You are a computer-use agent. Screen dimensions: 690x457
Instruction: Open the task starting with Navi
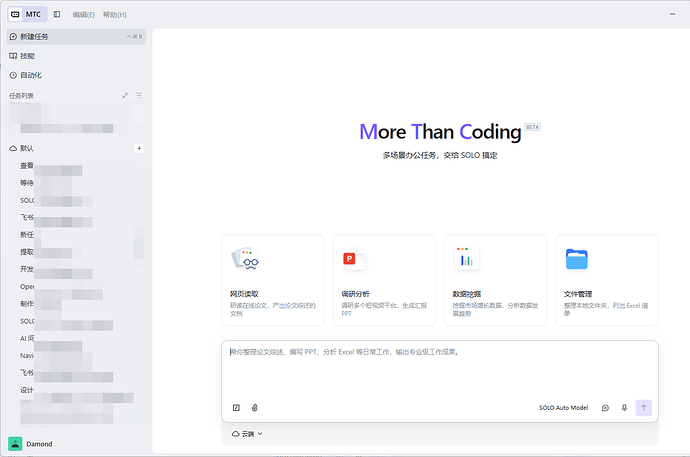coord(76,355)
